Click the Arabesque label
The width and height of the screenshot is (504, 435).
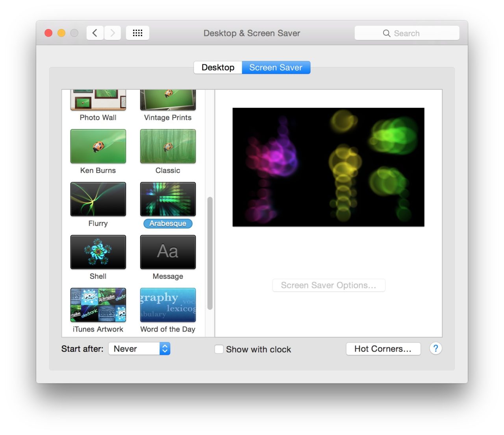[x=168, y=223]
